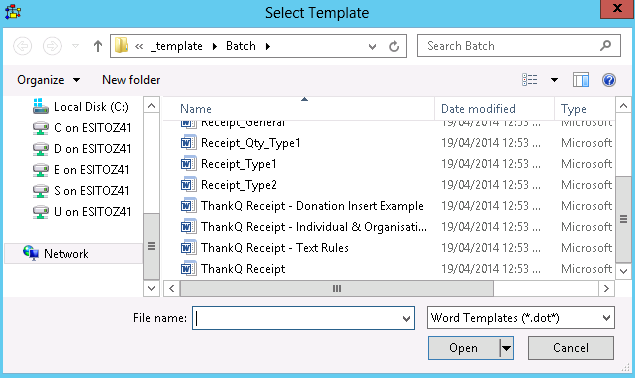Select the Receipt_Type1 file
The width and height of the screenshot is (635, 378).
(x=239, y=164)
